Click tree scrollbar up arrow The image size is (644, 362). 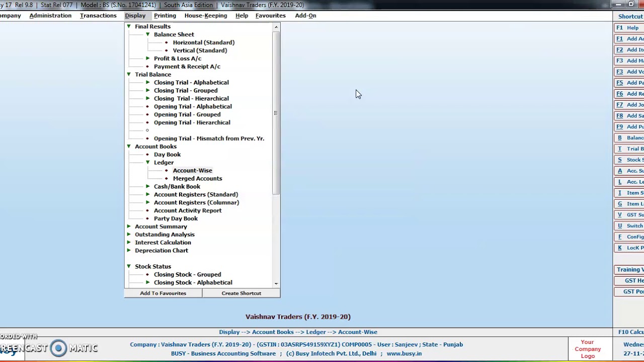[x=276, y=27]
